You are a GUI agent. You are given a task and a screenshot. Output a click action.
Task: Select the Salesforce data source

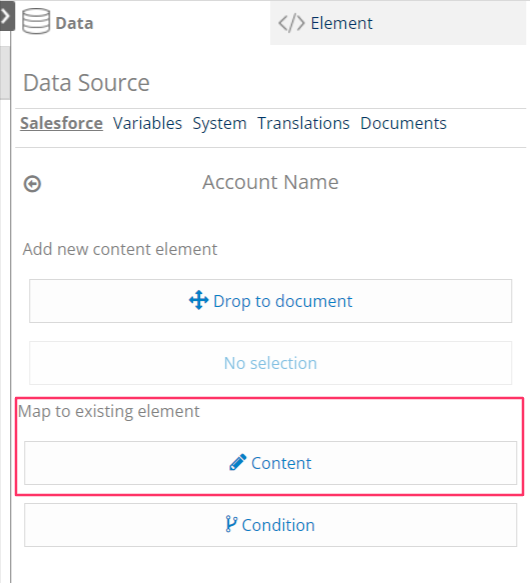tap(61, 123)
